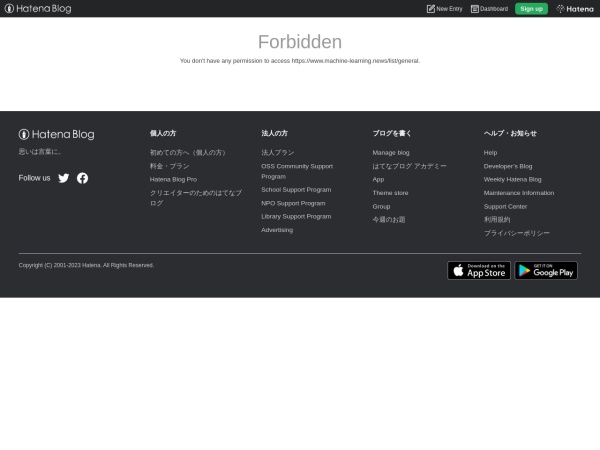Open Hatena Blog's Facebook page
The width and height of the screenshot is (600, 450).
[x=82, y=178]
